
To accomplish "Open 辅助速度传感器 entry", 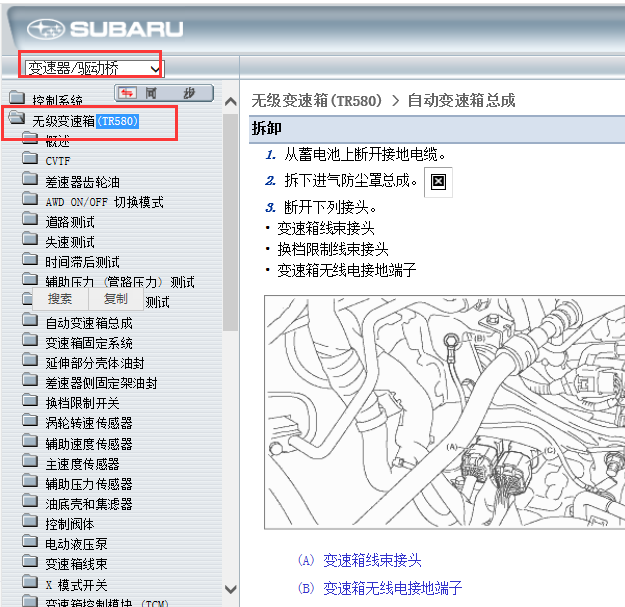I will [88, 444].
